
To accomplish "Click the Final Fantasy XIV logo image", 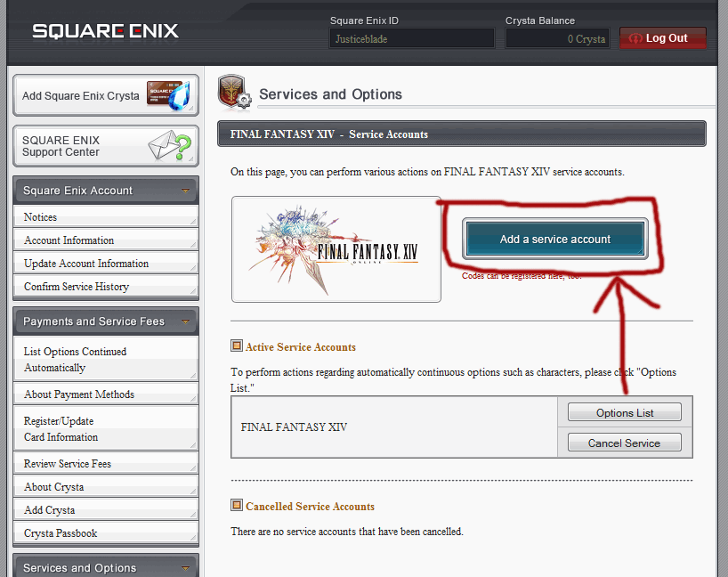I will [x=336, y=249].
